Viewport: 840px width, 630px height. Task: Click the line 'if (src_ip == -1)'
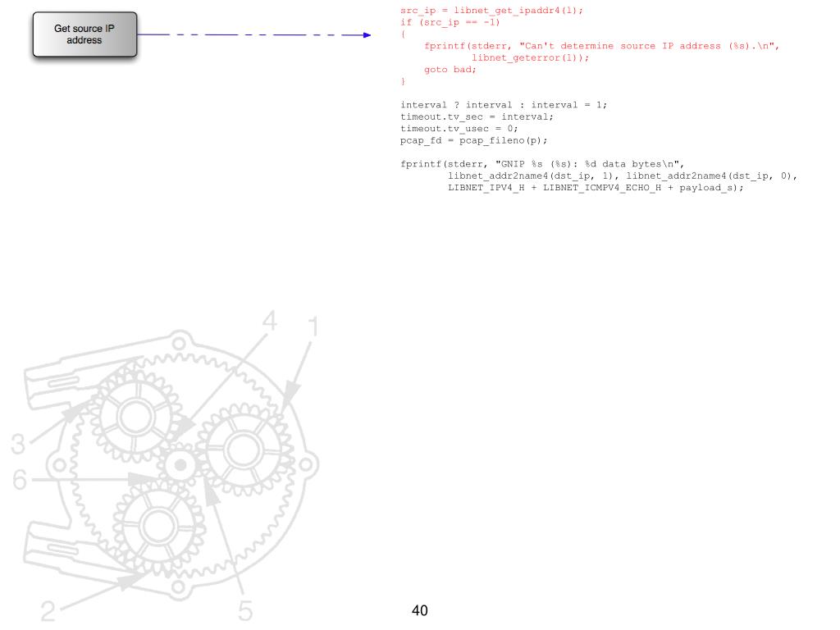coord(450,22)
